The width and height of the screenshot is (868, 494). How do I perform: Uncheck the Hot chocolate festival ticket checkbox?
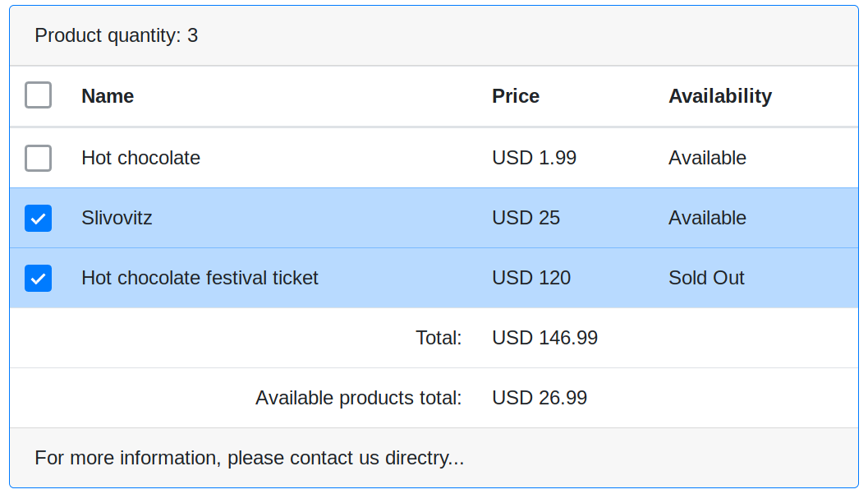pos(38,278)
